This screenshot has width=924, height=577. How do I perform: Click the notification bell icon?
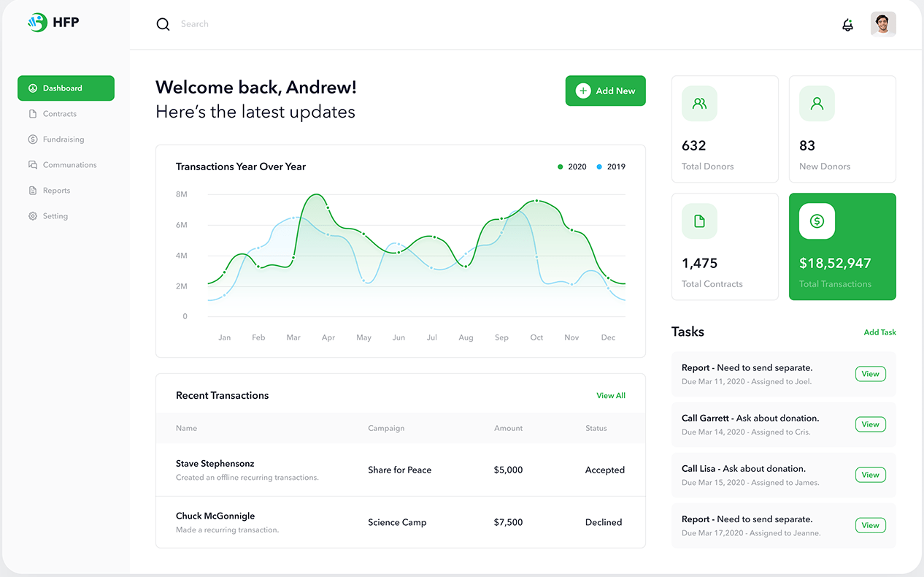[x=847, y=25]
